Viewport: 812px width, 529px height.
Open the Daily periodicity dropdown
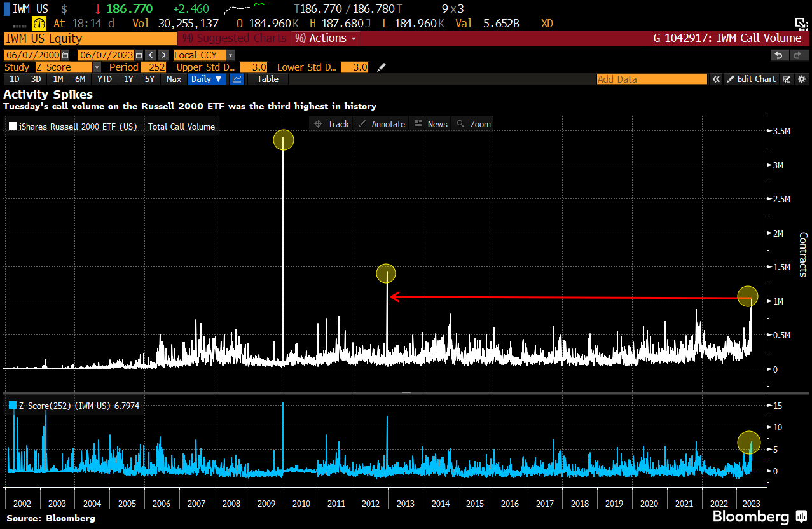tap(207, 79)
